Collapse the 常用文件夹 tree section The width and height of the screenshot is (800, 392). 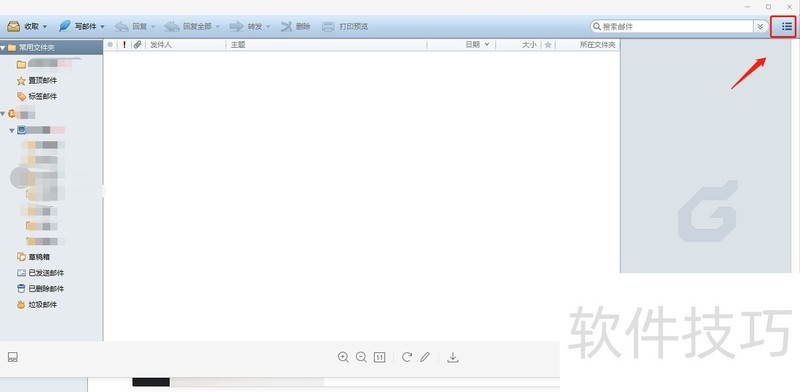coord(3,47)
